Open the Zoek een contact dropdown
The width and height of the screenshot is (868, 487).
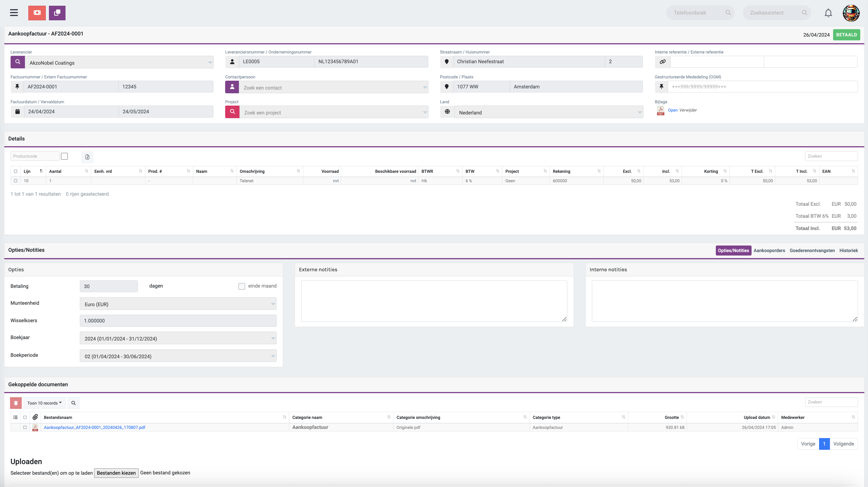click(x=334, y=87)
